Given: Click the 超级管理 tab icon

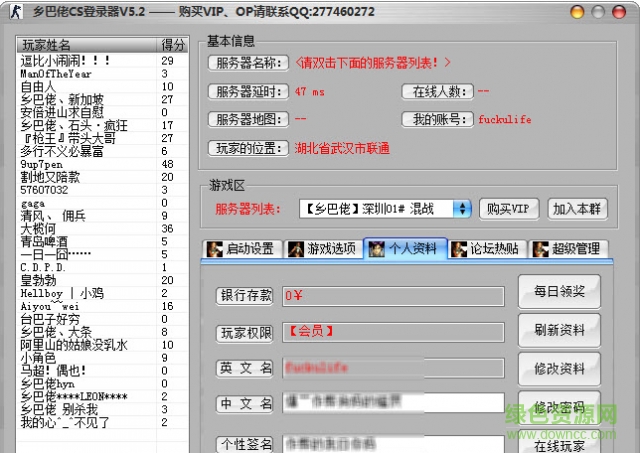Looking at the screenshot, I should 540,249.
